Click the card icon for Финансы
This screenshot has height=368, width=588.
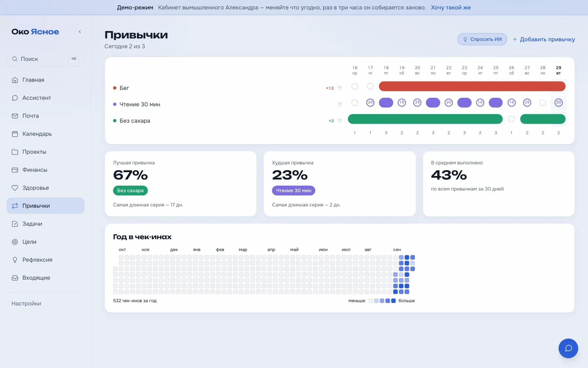point(15,170)
